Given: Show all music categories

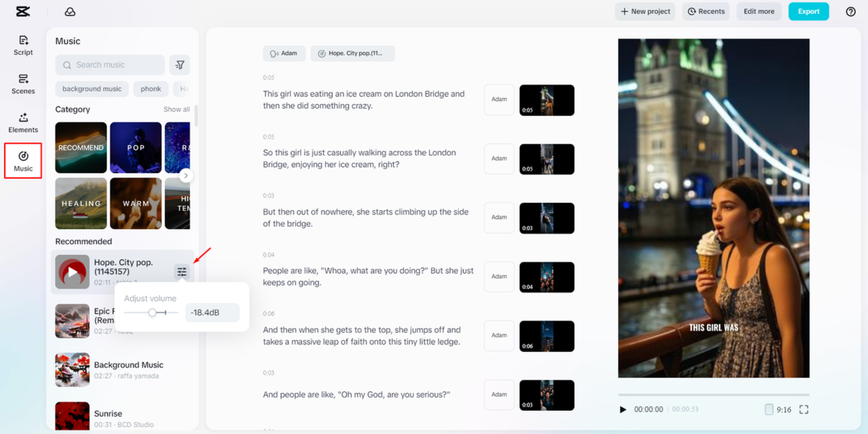Looking at the screenshot, I should tap(176, 109).
